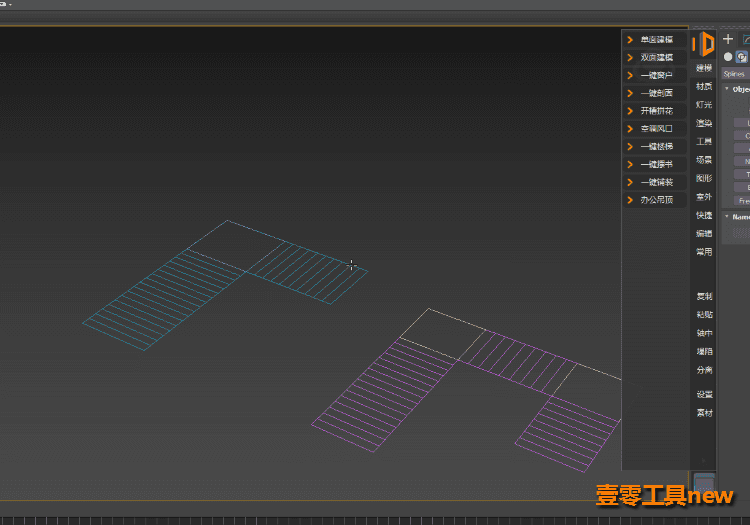Switch to the 建模 sidebar tab
This screenshot has width=750, height=525.
704,68
